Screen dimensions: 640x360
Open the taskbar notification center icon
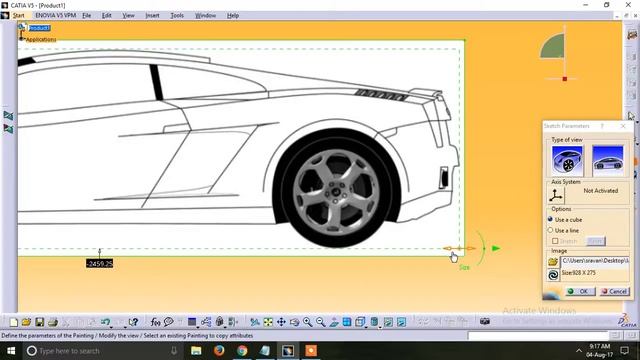(x=624, y=351)
